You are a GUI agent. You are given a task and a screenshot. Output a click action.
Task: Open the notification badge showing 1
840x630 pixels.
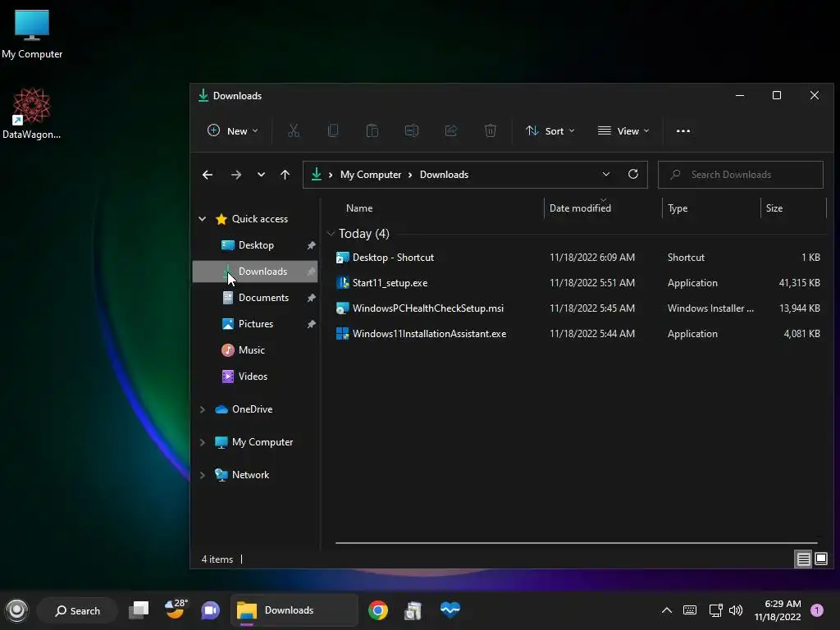coord(817,610)
